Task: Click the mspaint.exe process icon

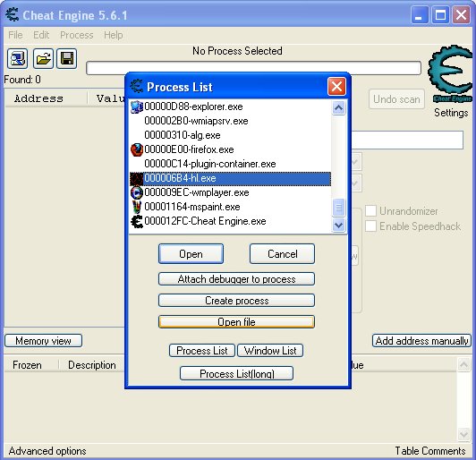Action: 137,207
